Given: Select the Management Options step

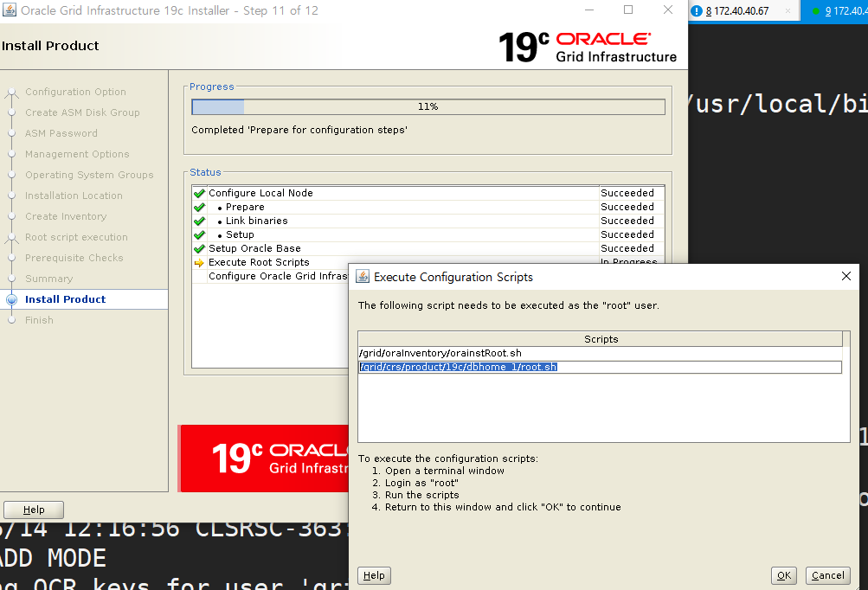Looking at the screenshot, I should tap(77, 154).
